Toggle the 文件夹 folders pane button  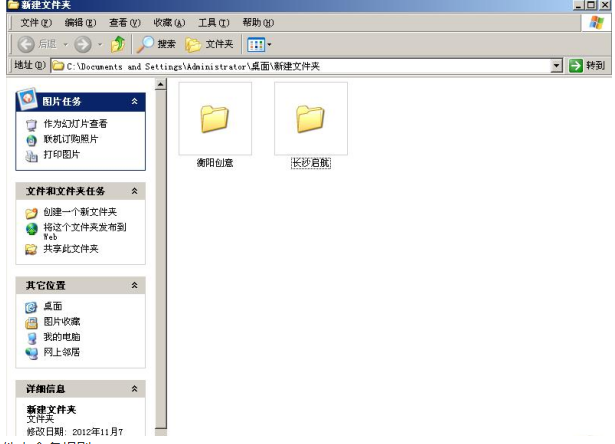click(209, 44)
